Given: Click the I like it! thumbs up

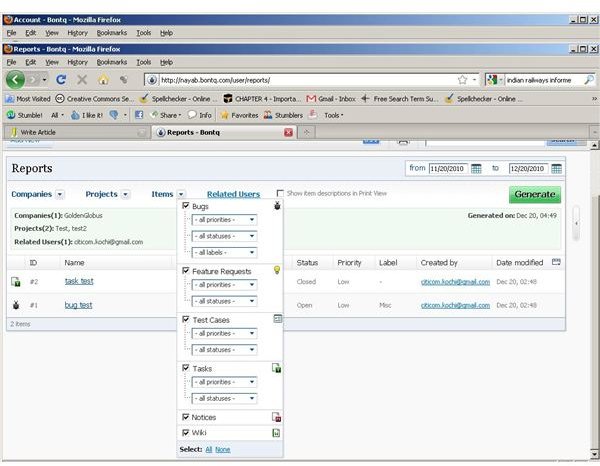Looking at the screenshot, I should click(x=87, y=115).
